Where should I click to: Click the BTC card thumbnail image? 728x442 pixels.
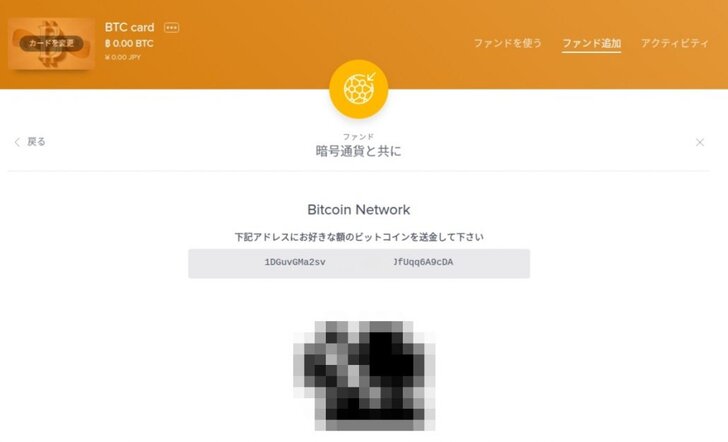coord(52,44)
